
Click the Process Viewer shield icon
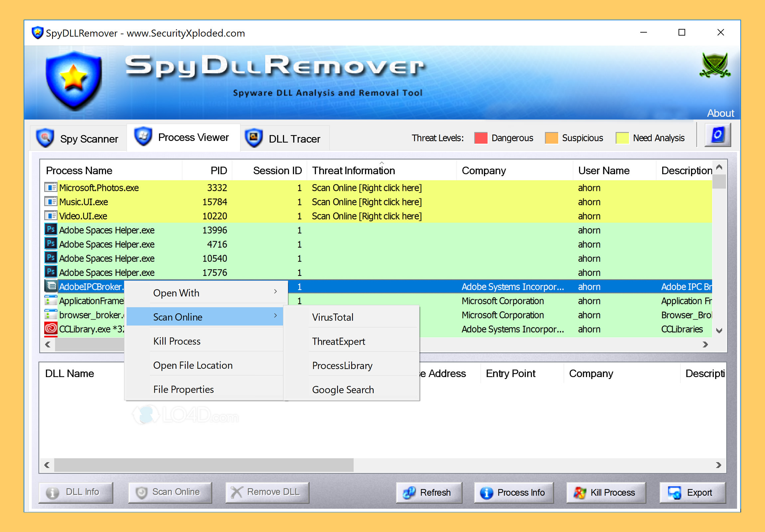click(143, 136)
